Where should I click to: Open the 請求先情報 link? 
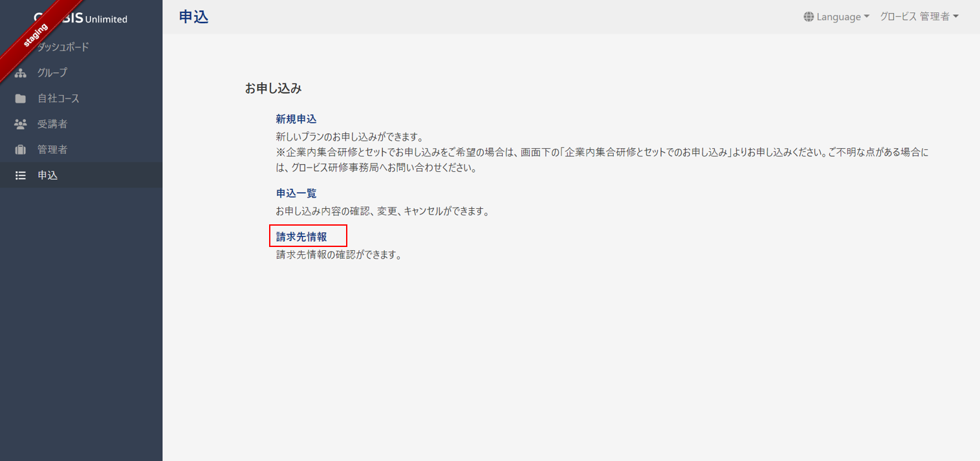301,237
